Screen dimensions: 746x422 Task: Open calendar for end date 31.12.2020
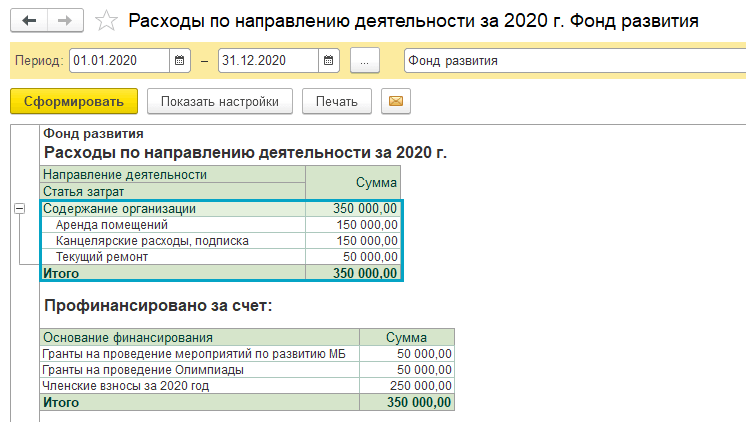click(x=328, y=61)
